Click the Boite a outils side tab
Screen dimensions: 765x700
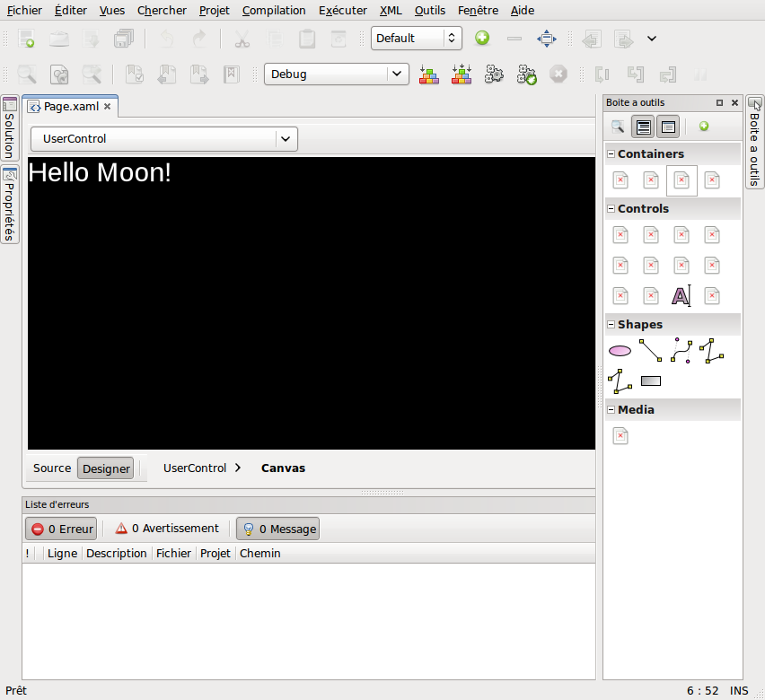(754, 142)
